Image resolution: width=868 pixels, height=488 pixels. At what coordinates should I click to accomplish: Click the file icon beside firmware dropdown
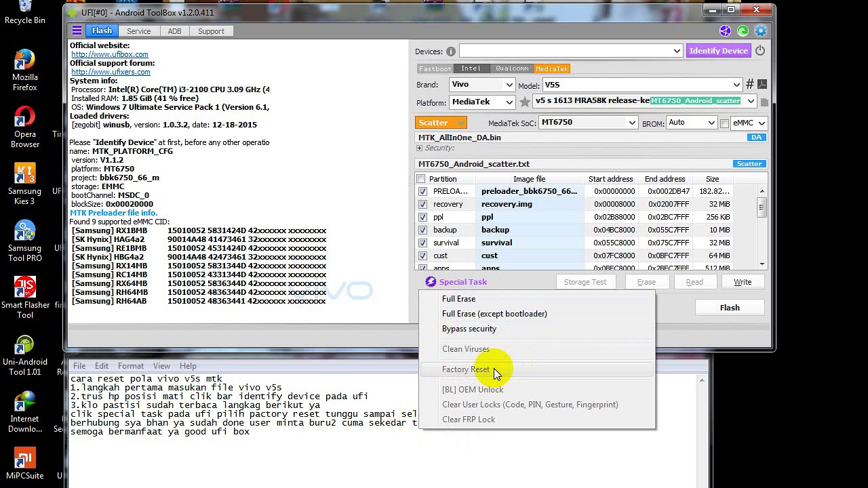[x=764, y=102]
